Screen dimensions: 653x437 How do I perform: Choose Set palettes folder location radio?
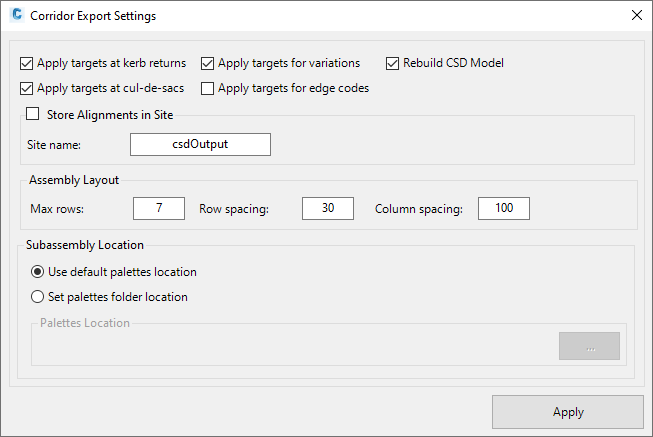(37, 297)
